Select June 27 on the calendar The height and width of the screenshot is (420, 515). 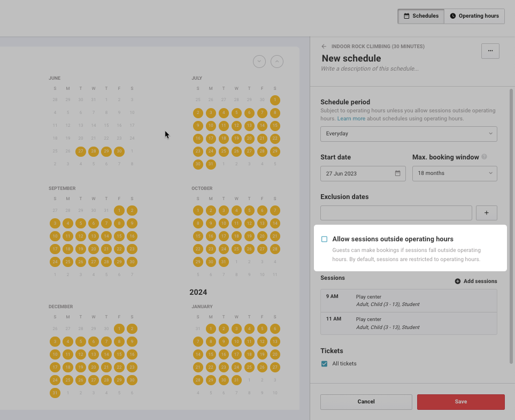tap(80, 151)
